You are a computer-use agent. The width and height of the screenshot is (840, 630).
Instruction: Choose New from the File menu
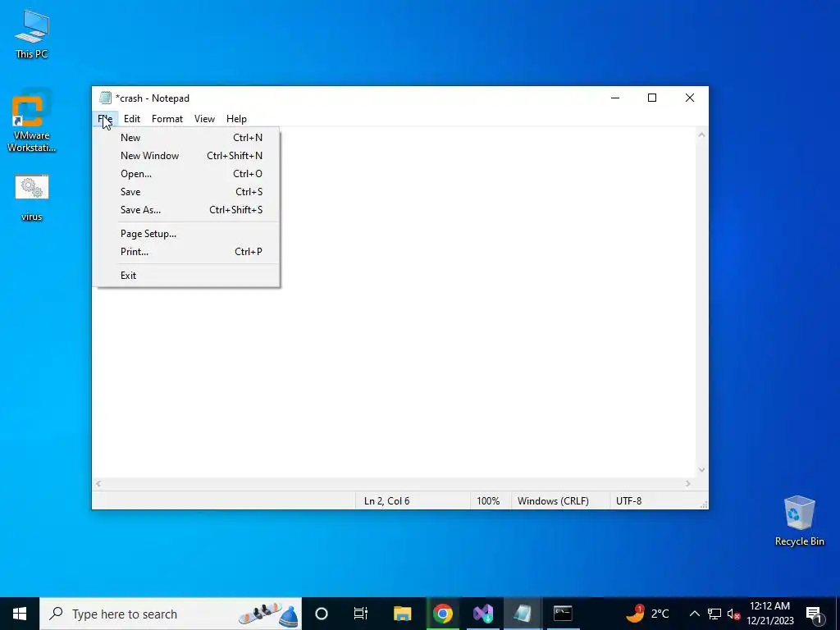tap(187, 138)
